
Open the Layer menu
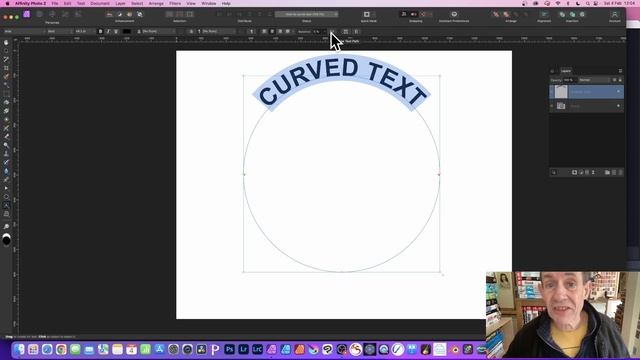120,3
